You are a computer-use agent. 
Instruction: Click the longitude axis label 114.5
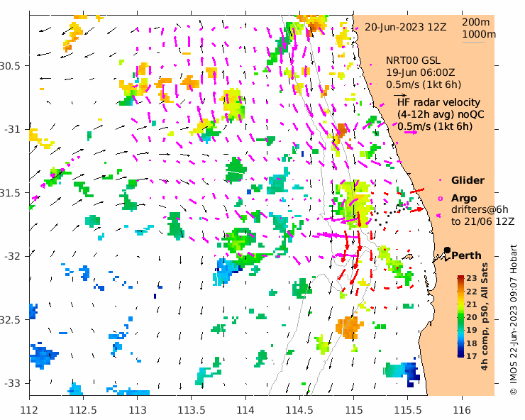(x=299, y=410)
